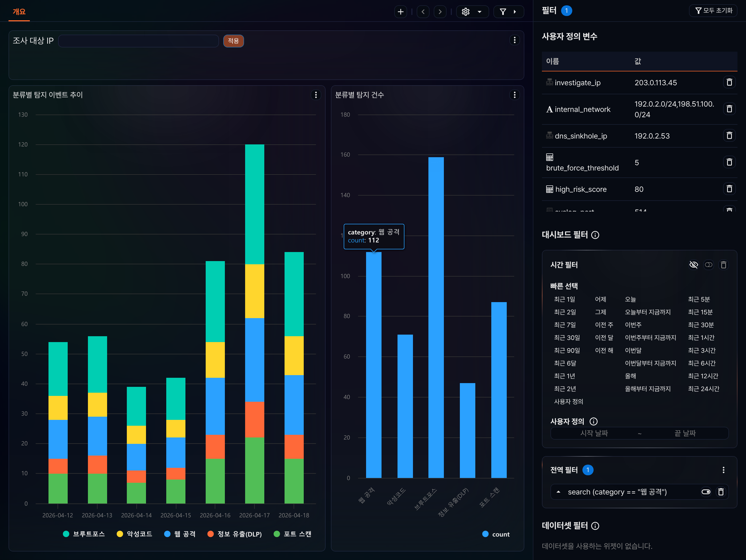Click the 적용 apply button

click(233, 41)
